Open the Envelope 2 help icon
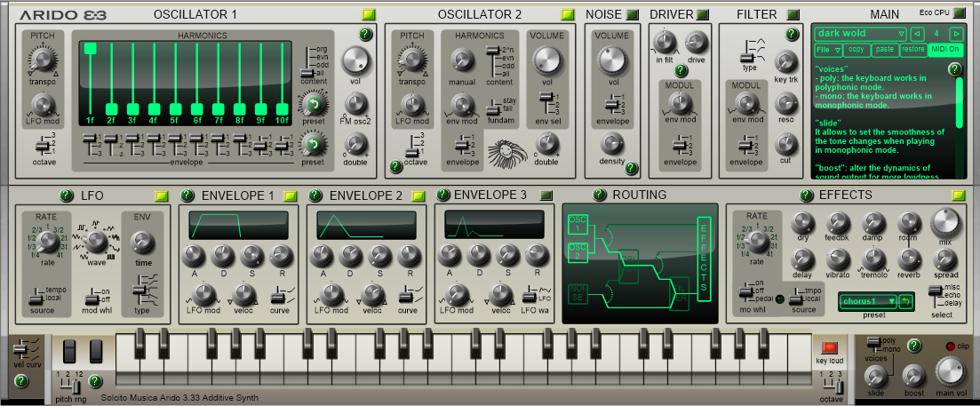The height and width of the screenshot is (406, 980). coord(315,195)
